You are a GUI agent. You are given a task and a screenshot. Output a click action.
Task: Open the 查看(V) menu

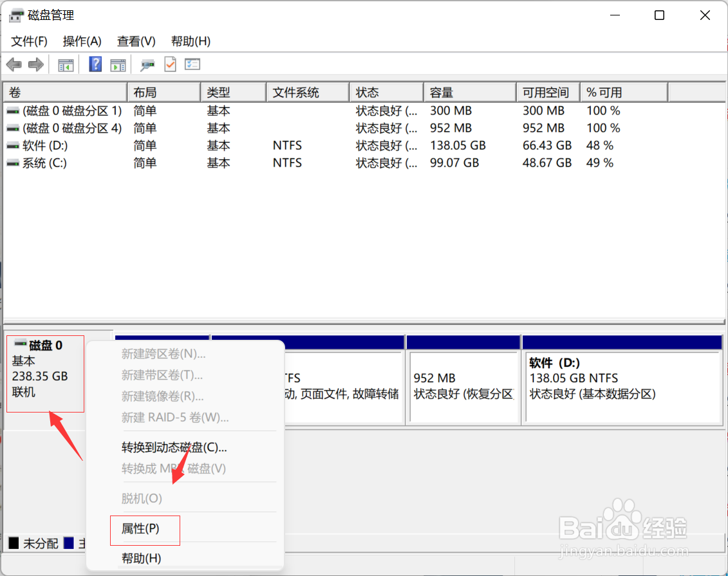click(x=135, y=41)
